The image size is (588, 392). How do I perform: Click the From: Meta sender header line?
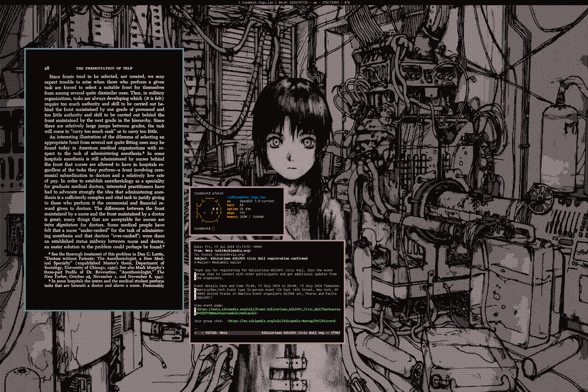pyautogui.click(x=222, y=251)
